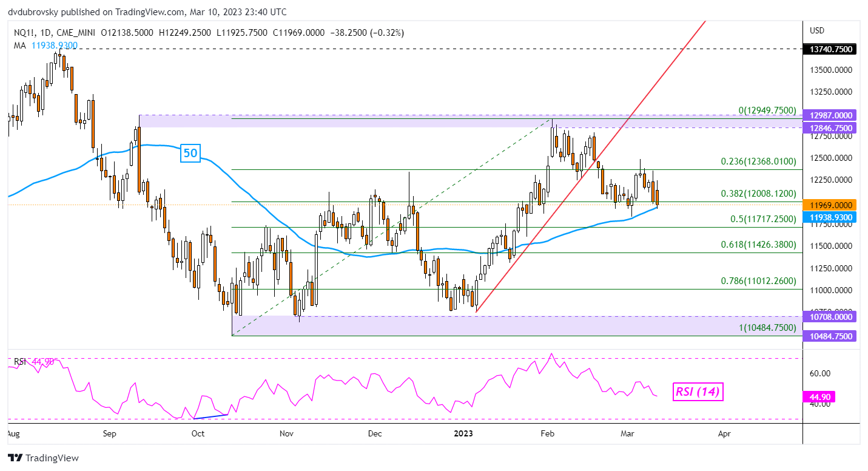Click the RSI (14) annotation box
The width and height of the screenshot is (868, 471).
pos(698,392)
